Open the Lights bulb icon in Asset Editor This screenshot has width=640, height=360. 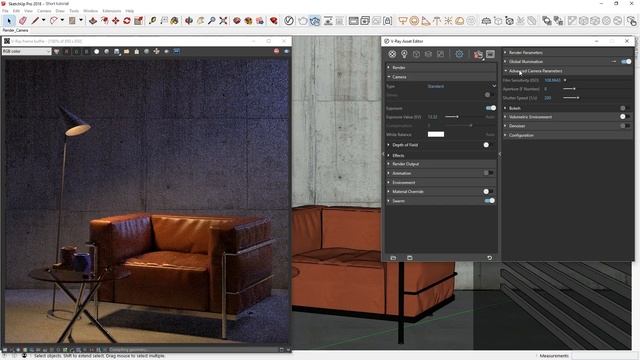[x=404, y=54]
